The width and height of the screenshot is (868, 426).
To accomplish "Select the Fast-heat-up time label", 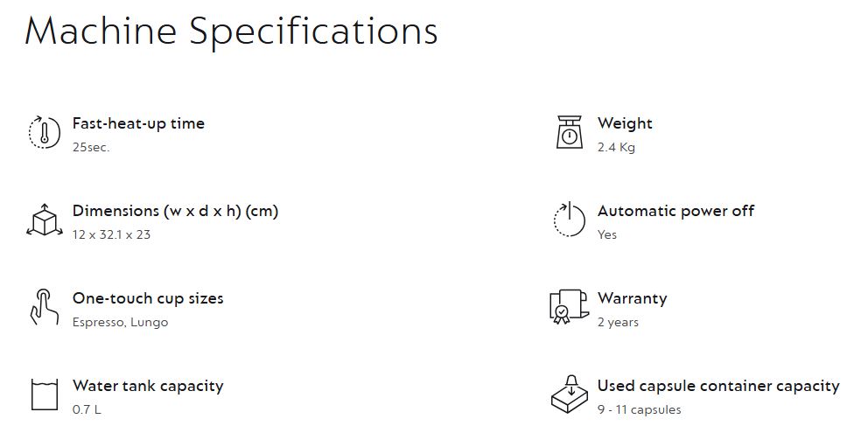I will pyautogui.click(x=138, y=123).
